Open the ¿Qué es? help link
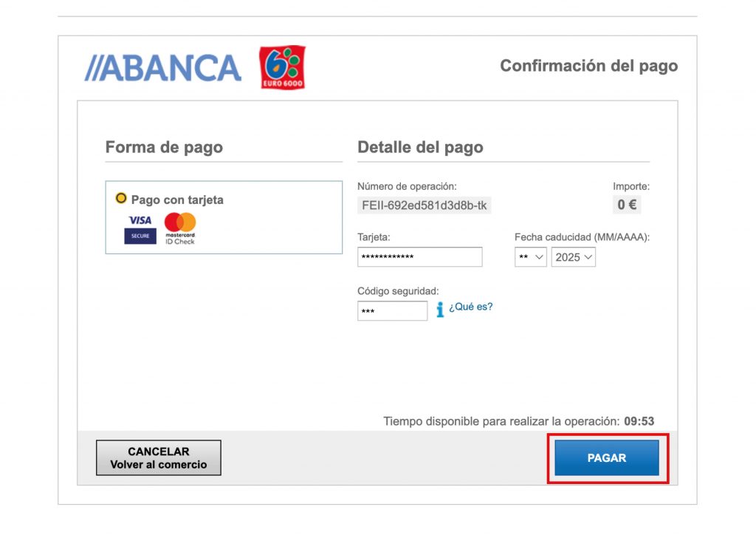This screenshot has width=756, height=535. [471, 307]
